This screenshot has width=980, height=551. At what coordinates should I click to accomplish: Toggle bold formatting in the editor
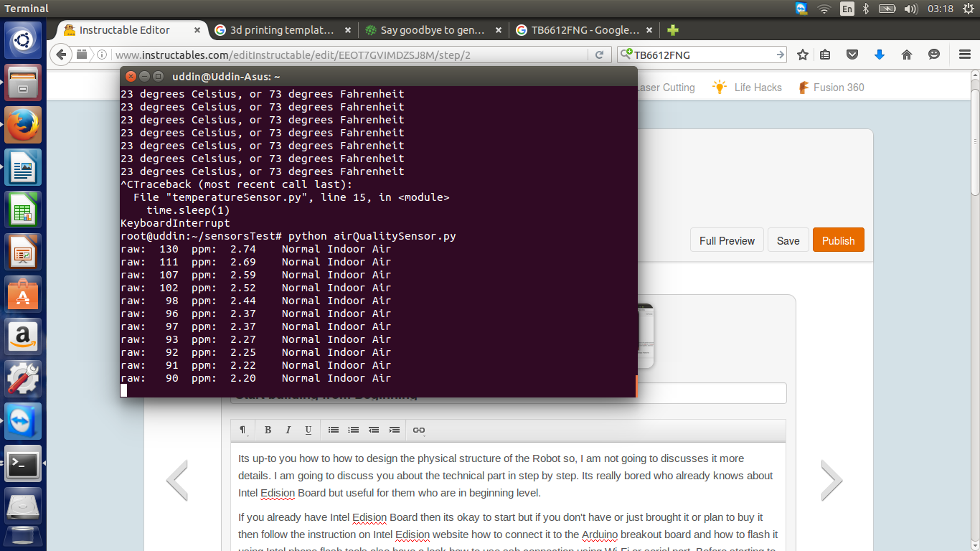(x=268, y=430)
